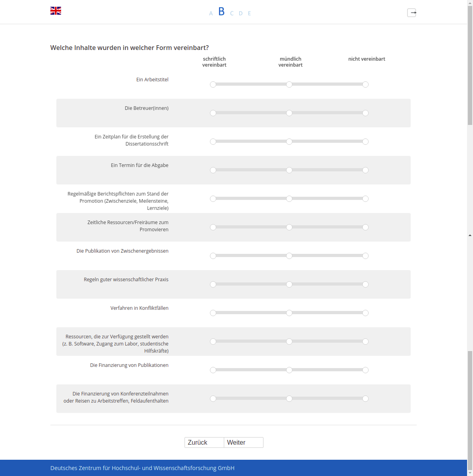Click the Deutsches Zentrum für Hochschul- footer text
The image size is (473, 476).
click(x=142, y=468)
